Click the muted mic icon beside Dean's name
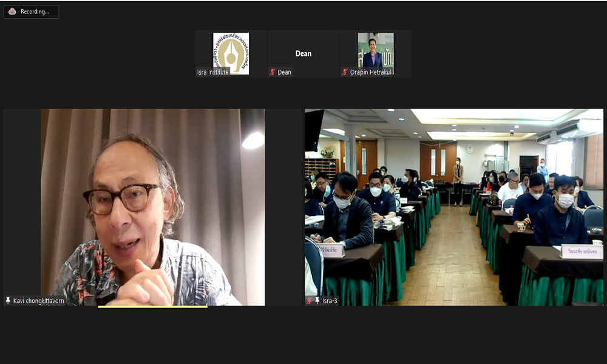 tap(272, 72)
